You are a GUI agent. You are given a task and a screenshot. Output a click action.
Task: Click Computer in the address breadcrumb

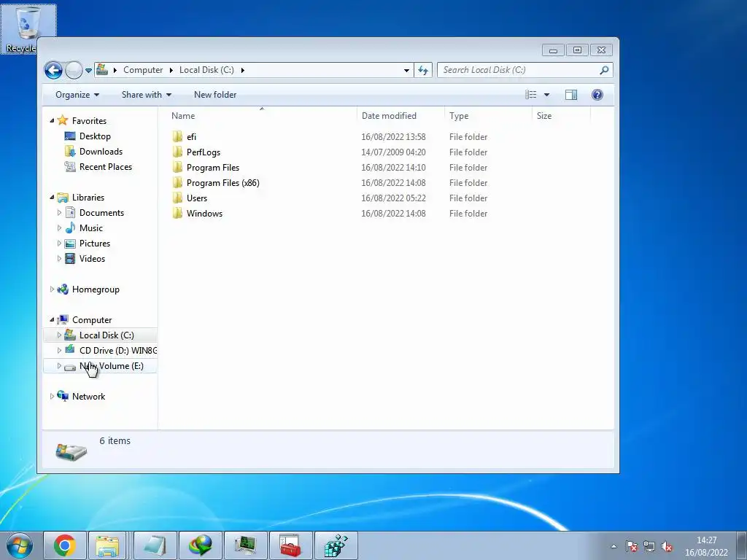pyautogui.click(x=143, y=70)
